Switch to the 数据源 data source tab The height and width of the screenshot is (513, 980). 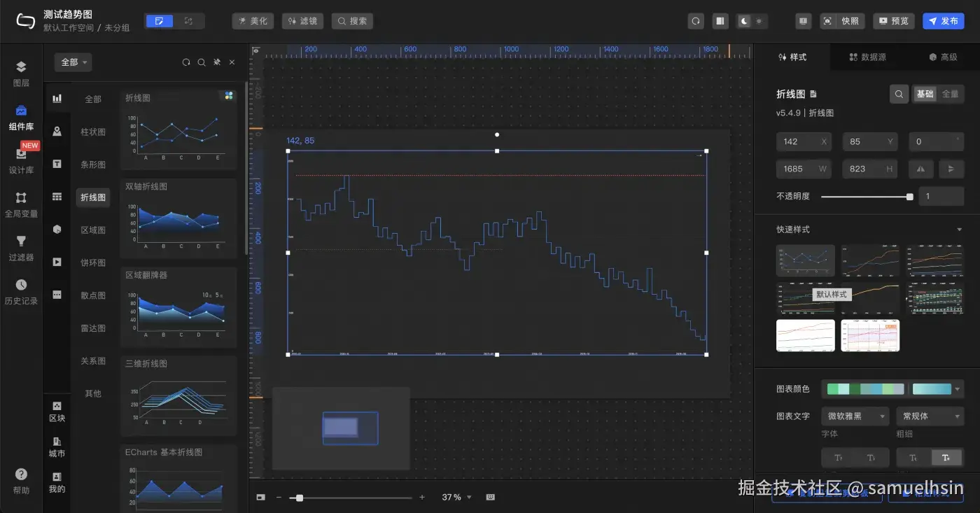(x=868, y=57)
